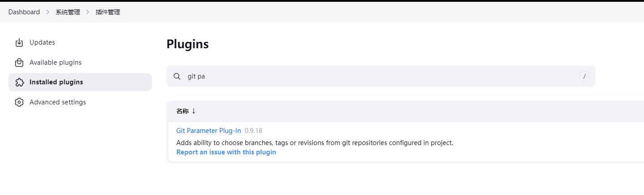Expand the chevron after the Dashboard breadcrumb

click(48, 12)
